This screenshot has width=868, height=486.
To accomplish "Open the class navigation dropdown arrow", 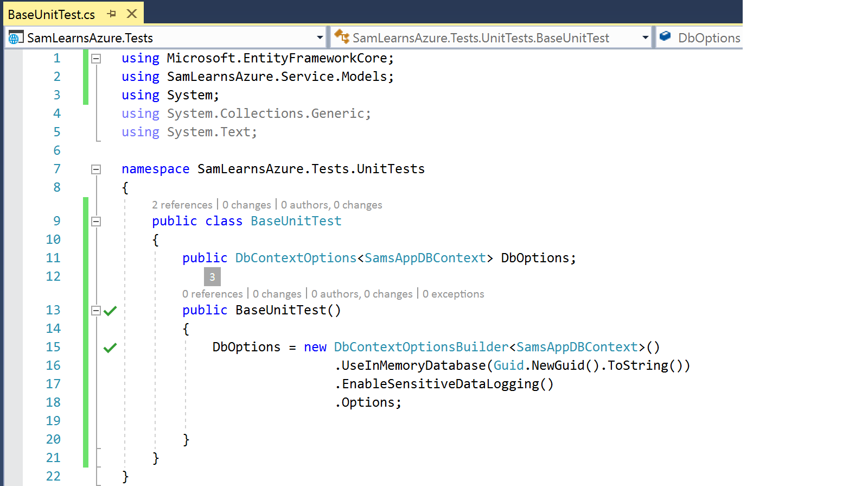I will pos(645,37).
